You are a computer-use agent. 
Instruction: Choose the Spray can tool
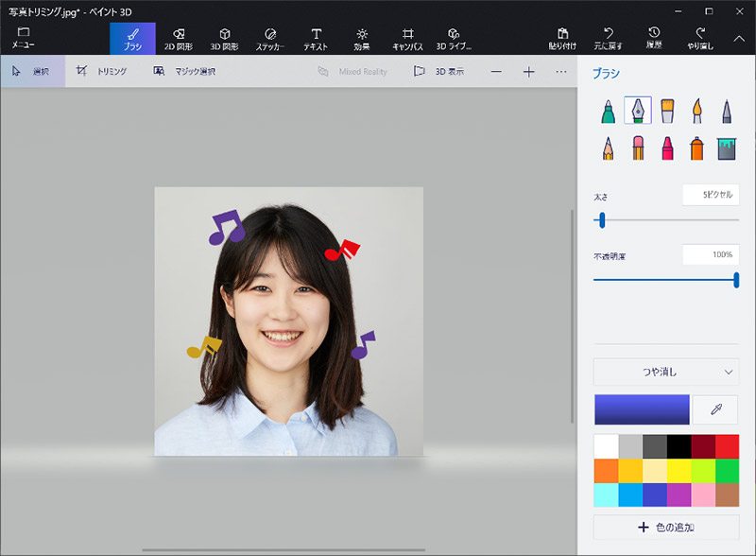tap(696, 148)
